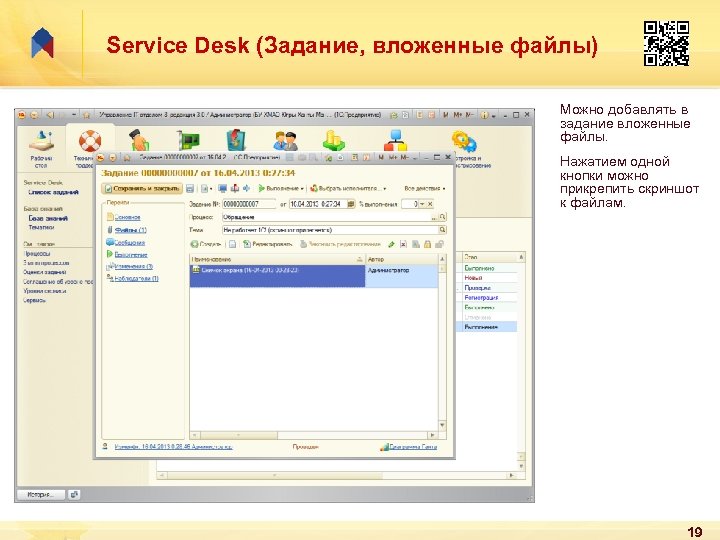This screenshot has height=540, width=720.
Task: Open the gold coins section icon
Action: coord(334,141)
